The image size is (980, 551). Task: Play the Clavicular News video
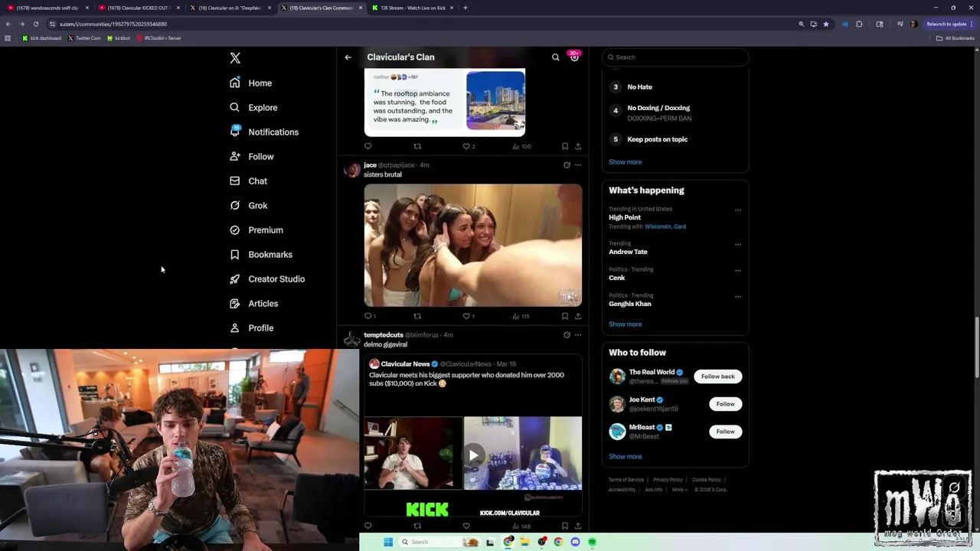(x=473, y=455)
